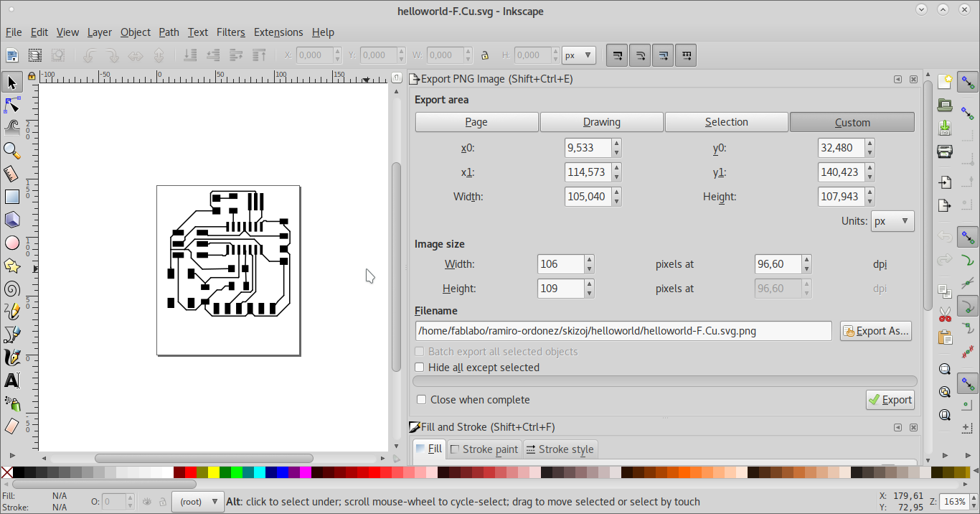Image resolution: width=980 pixels, height=514 pixels.
Task: Select the 3D box tool
Action: point(11,220)
